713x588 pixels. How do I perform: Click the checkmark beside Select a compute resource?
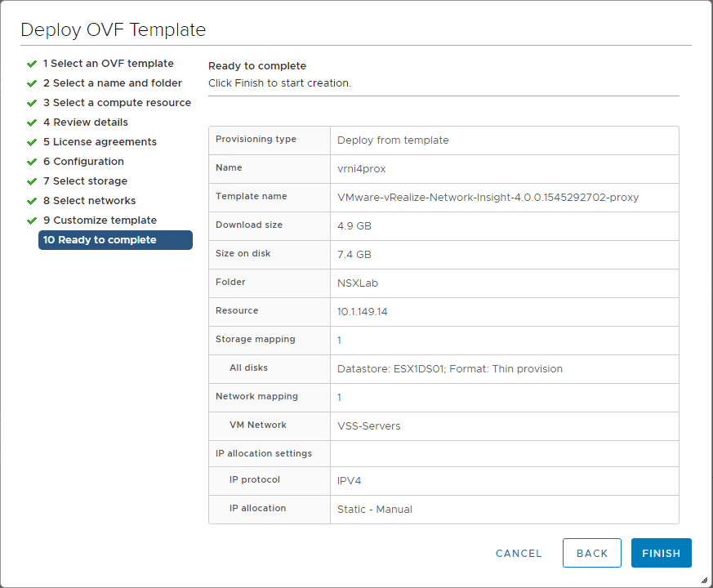(32, 102)
